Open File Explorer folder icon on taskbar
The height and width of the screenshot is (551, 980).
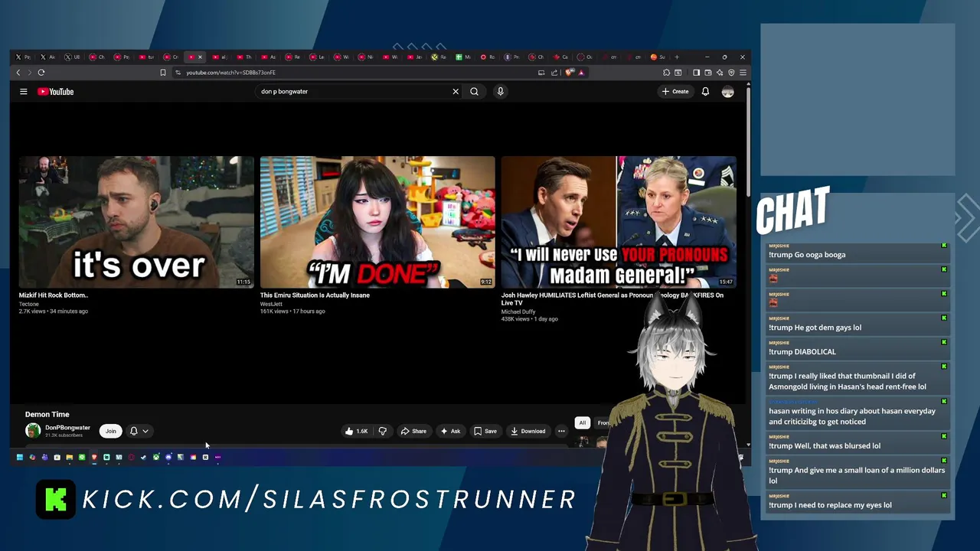click(70, 457)
